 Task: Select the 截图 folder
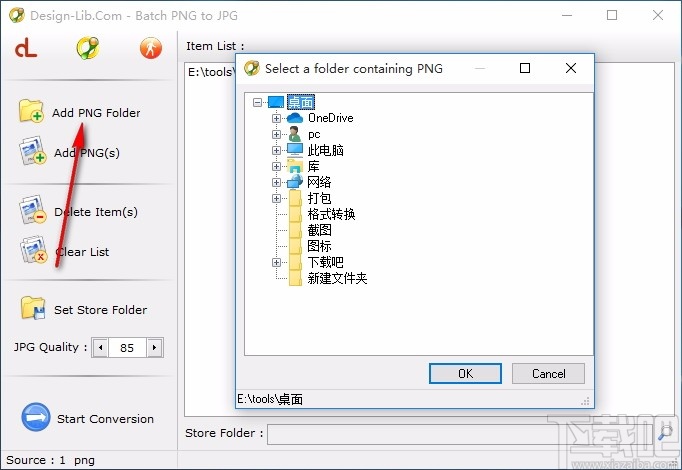click(320, 230)
